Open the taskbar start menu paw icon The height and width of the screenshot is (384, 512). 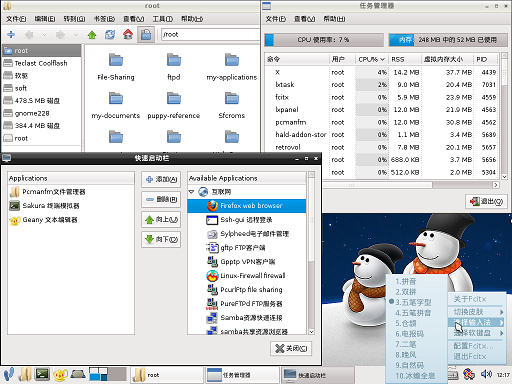(x=9, y=375)
